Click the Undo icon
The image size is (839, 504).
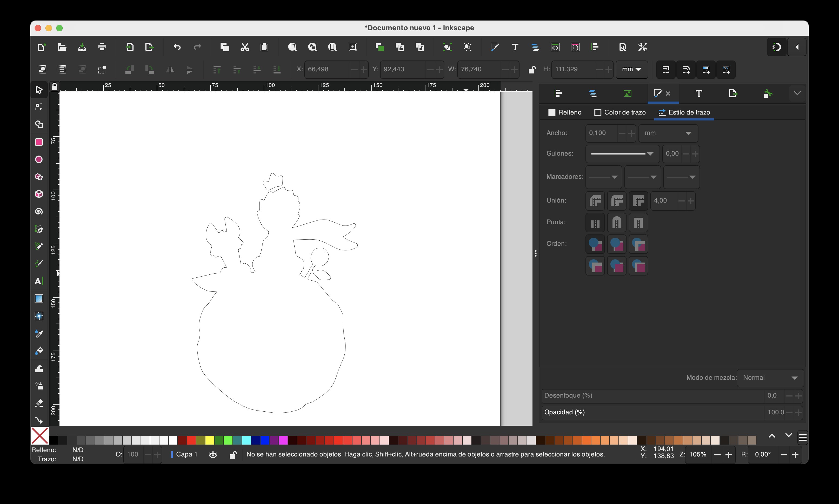click(177, 47)
